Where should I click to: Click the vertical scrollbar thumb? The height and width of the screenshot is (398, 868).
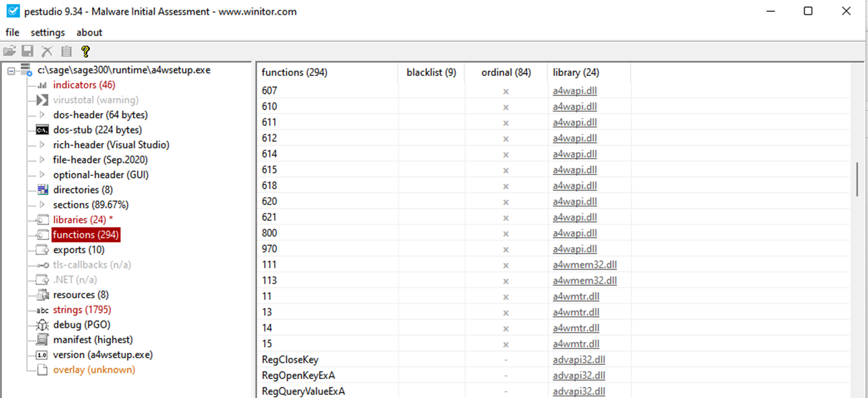pyautogui.click(x=857, y=179)
